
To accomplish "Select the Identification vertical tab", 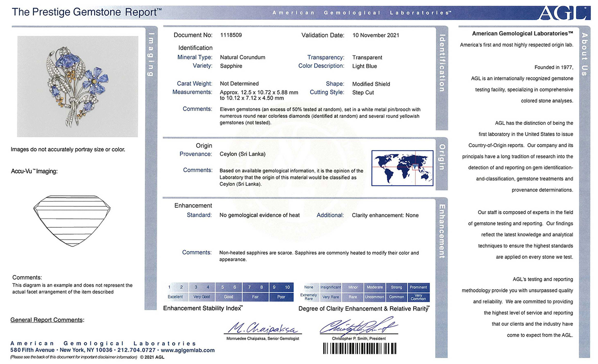I will [x=442, y=63].
